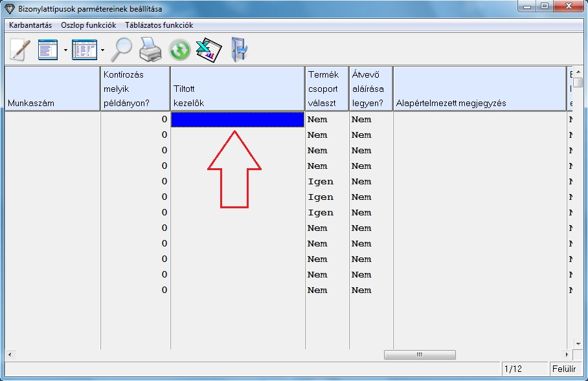Refresh data with the green arrows icon

point(179,50)
